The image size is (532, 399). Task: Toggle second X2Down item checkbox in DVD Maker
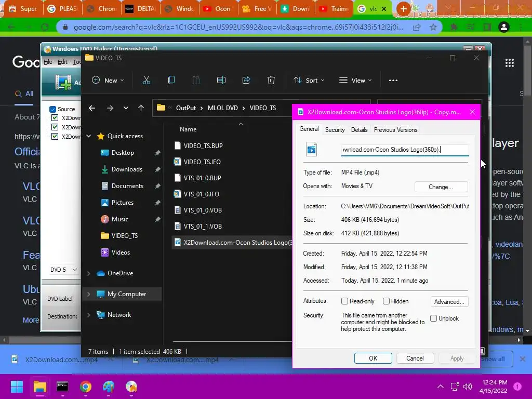(55, 127)
